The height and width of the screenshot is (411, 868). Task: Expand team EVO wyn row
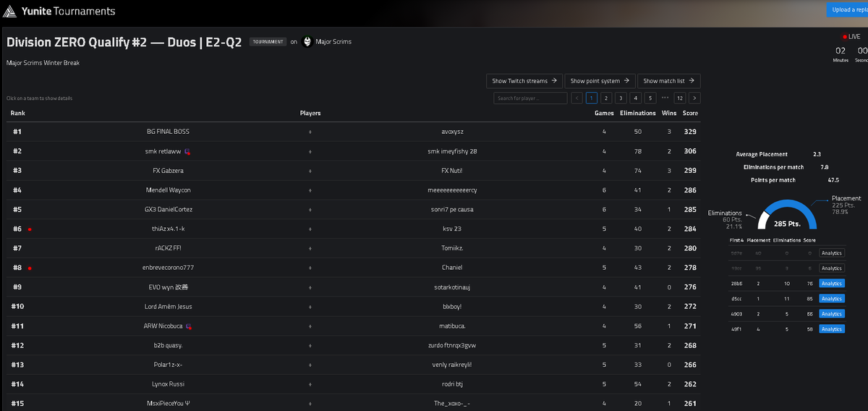click(353, 287)
